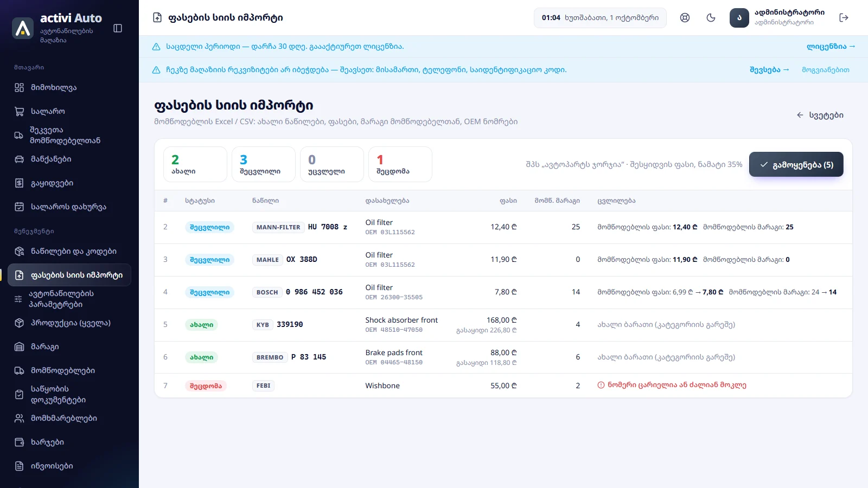Click the ინვოისები document icon
Image resolution: width=868 pixels, height=488 pixels.
pyautogui.click(x=20, y=466)
